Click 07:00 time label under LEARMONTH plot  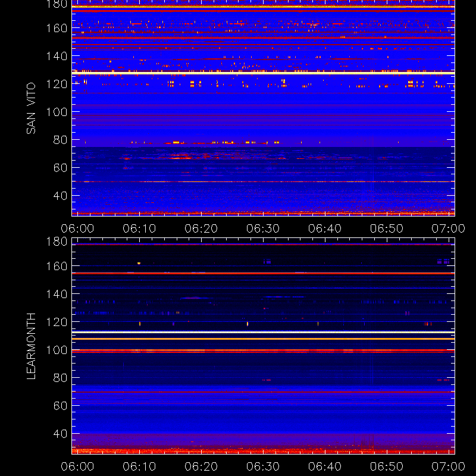(449, 466)
